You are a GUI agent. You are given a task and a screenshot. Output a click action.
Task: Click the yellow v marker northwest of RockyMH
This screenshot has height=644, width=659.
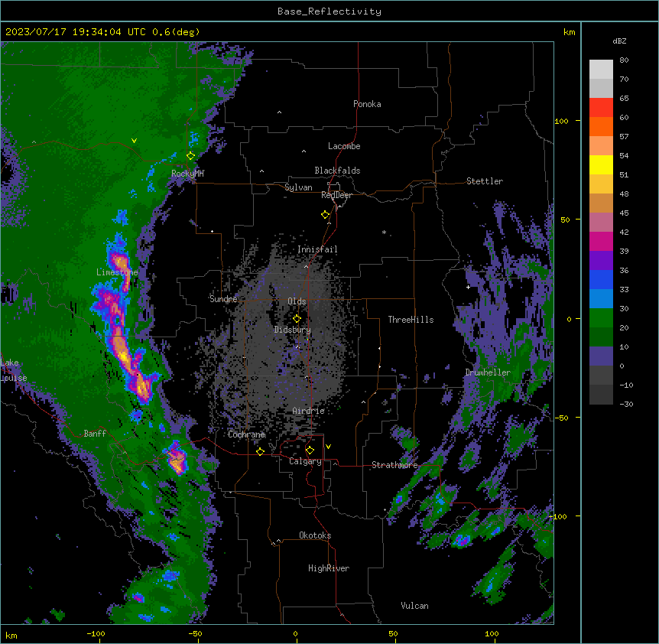coord(134,141)
